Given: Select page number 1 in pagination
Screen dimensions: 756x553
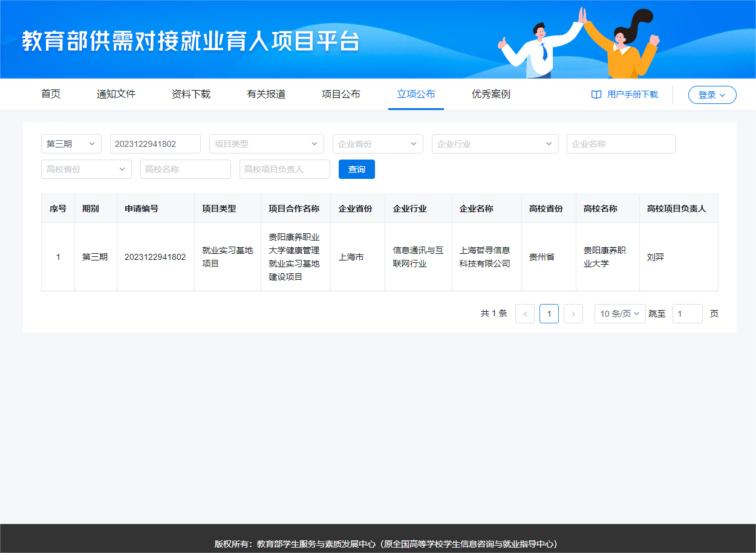Looking at the screenshot, I should coord(549,314).
